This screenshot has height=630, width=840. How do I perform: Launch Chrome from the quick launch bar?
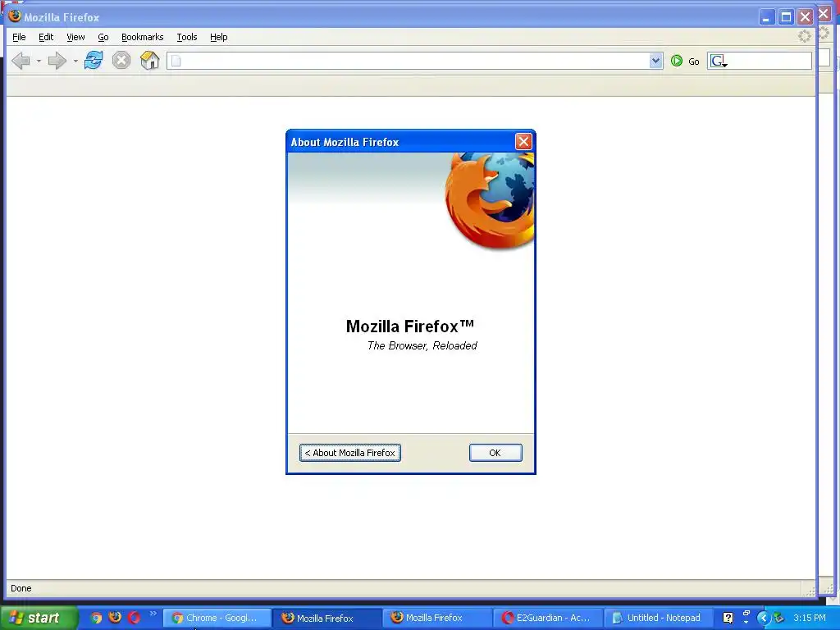(x=96, y=618)
